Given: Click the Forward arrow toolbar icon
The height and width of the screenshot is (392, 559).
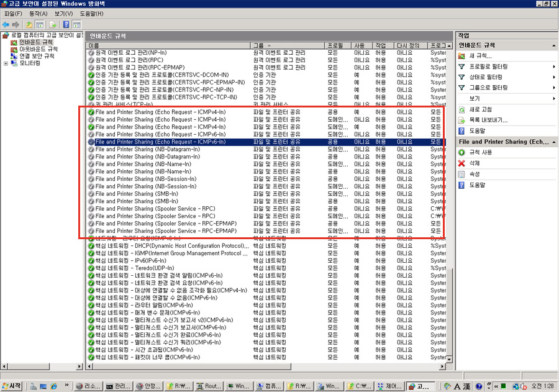Looking at the screenshot, I should coord(16,25).
